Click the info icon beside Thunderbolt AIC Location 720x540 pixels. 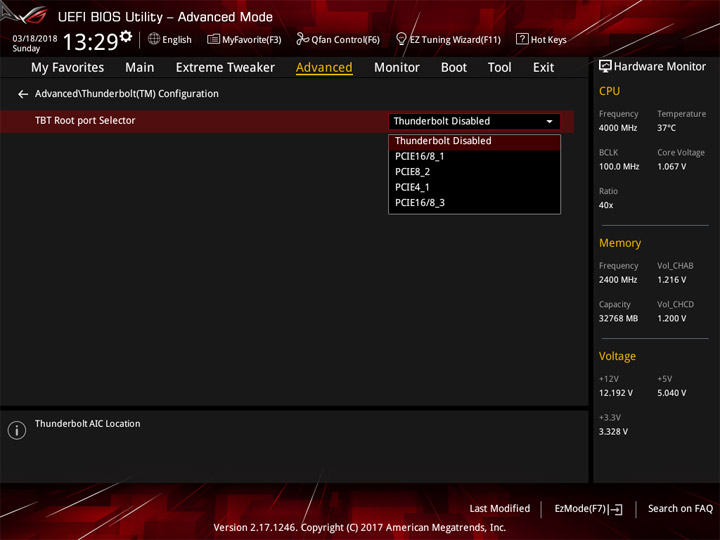coord(17,430)
